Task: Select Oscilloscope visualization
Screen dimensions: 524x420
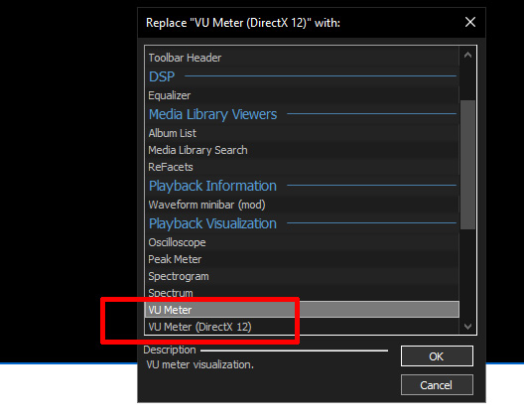Action: [x=302, y=242]
